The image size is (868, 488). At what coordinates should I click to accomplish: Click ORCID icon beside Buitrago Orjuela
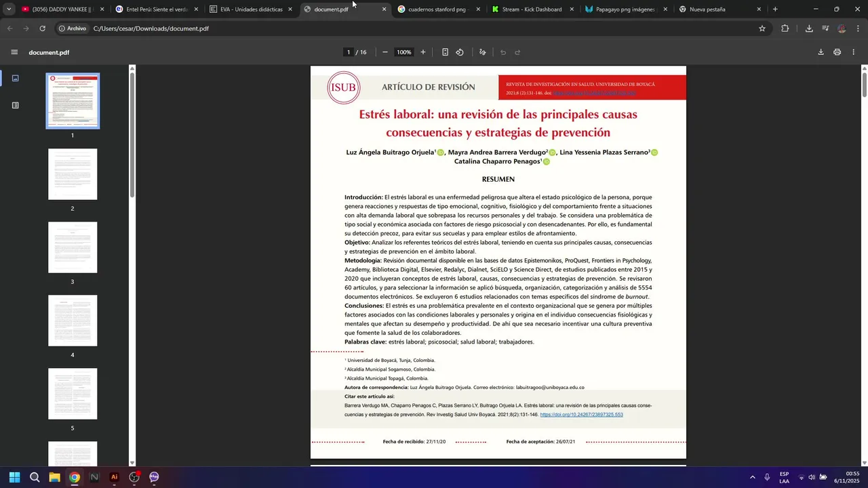pos(440,152)
